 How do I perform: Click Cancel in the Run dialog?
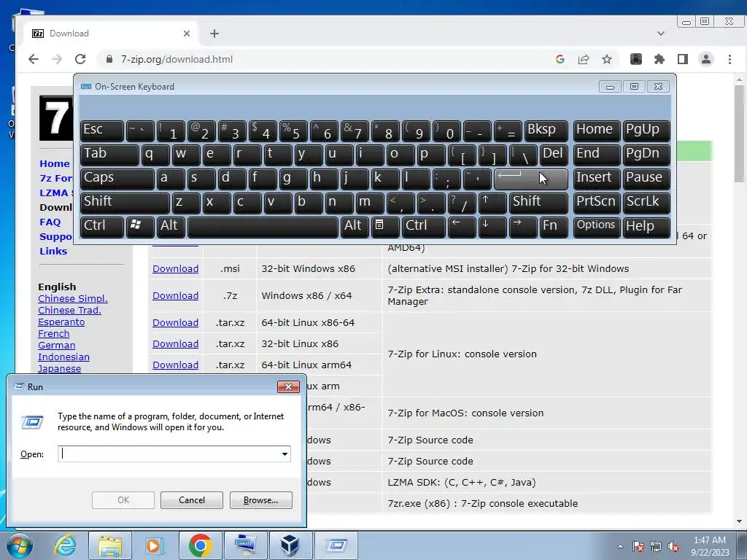tap(192, 500)
